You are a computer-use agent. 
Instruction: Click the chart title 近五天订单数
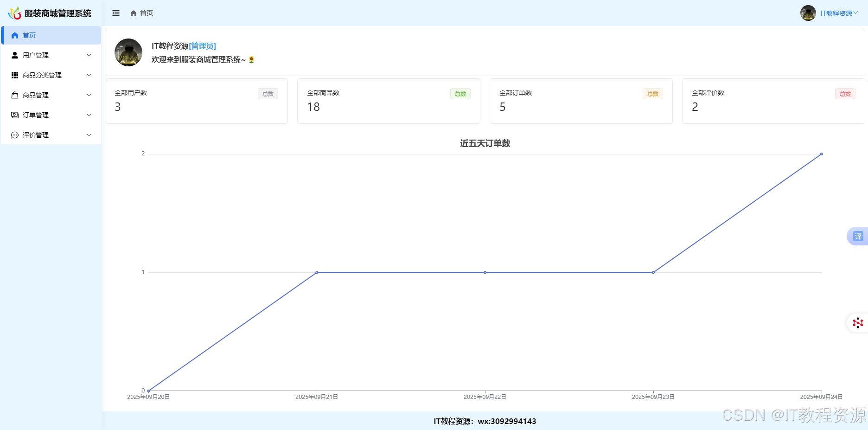pyautogui.click(x=485, y=143)
